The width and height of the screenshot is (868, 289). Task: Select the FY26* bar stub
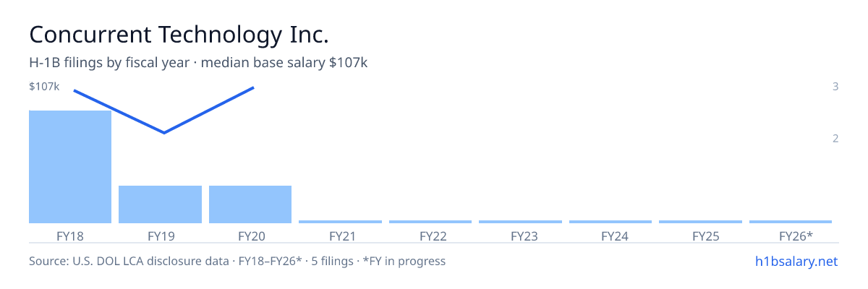(x=791, y=222)
